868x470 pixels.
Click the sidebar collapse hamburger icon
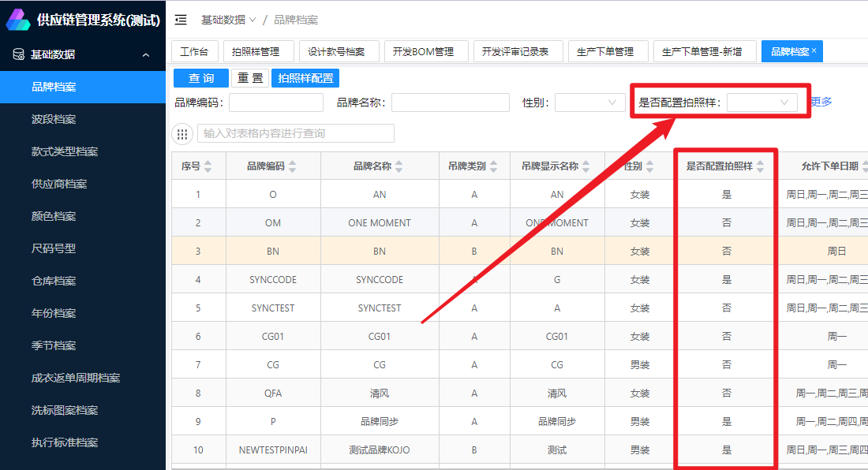point(181,20)
